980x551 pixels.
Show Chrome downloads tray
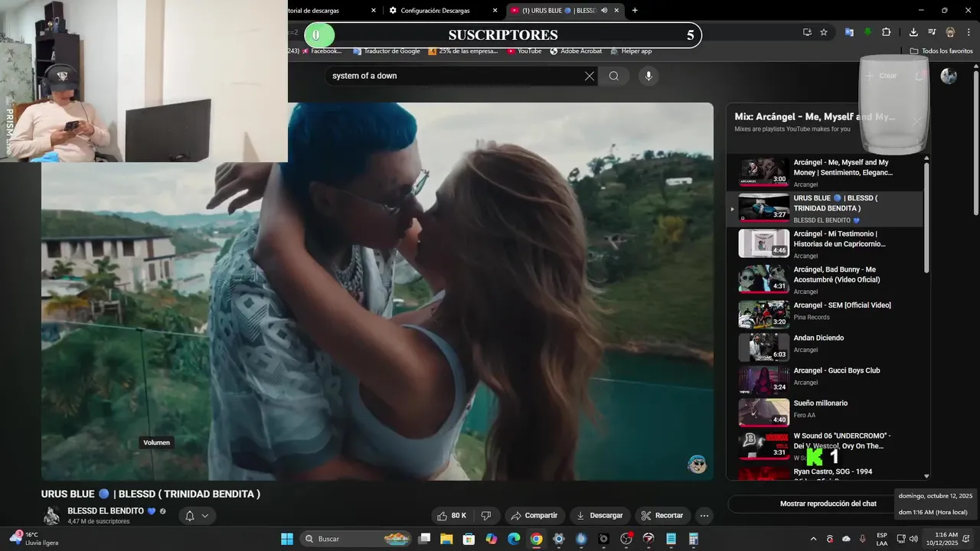pyautogui.click(x=913, y=32)
